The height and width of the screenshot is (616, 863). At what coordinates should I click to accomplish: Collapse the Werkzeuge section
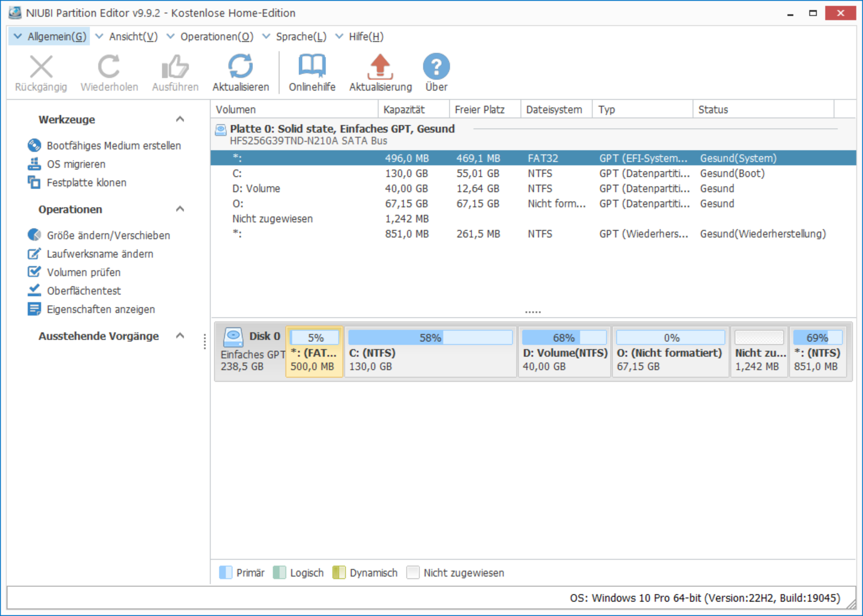pos(180,119)
